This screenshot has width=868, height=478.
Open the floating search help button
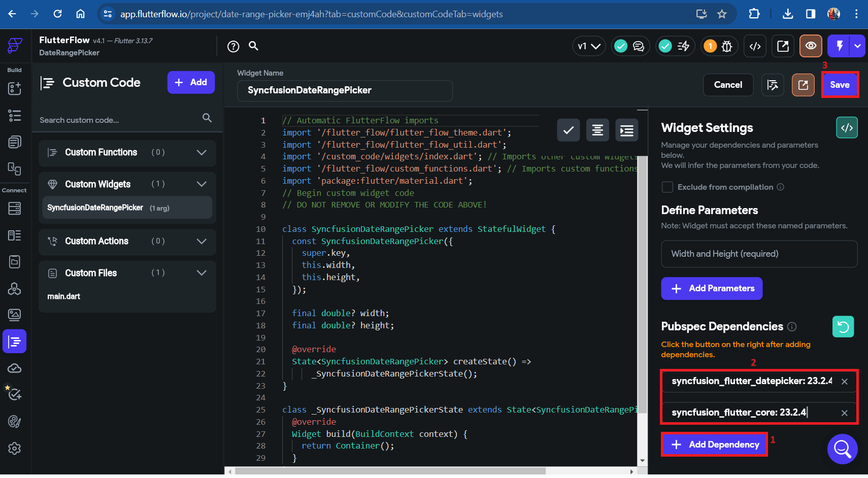[x=843, y=449]
